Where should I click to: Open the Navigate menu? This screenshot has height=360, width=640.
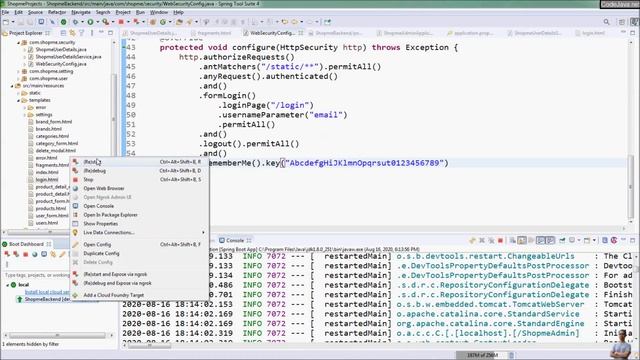(81, 12)
